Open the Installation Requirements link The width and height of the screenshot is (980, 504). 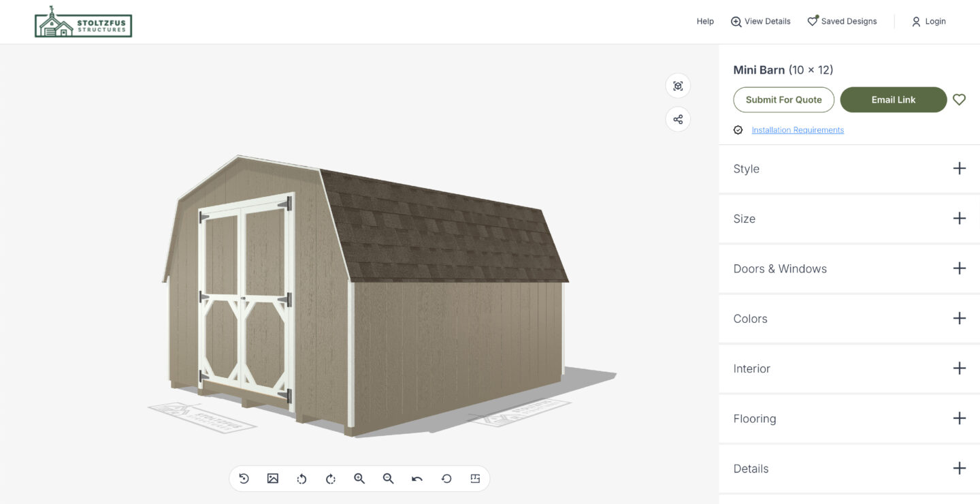coord(798,130)
